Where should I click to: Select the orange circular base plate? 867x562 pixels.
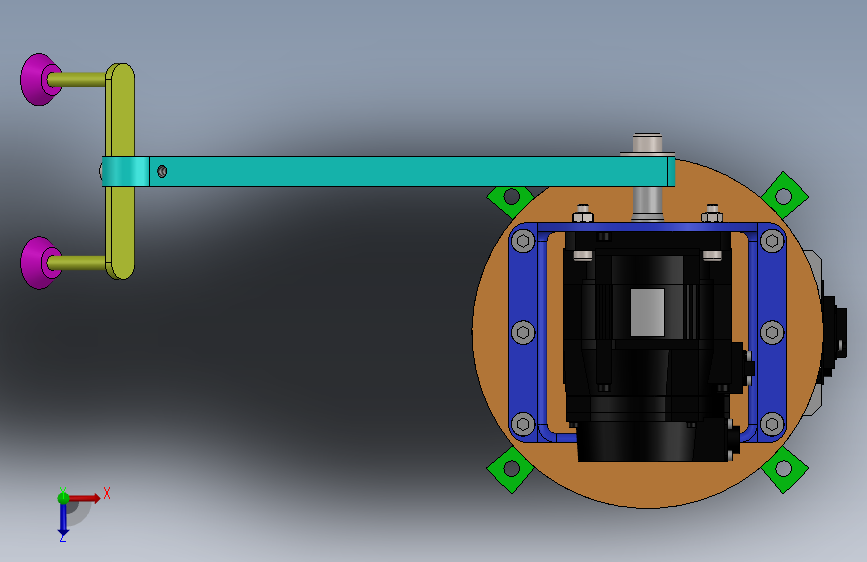(x=647, y=481)
